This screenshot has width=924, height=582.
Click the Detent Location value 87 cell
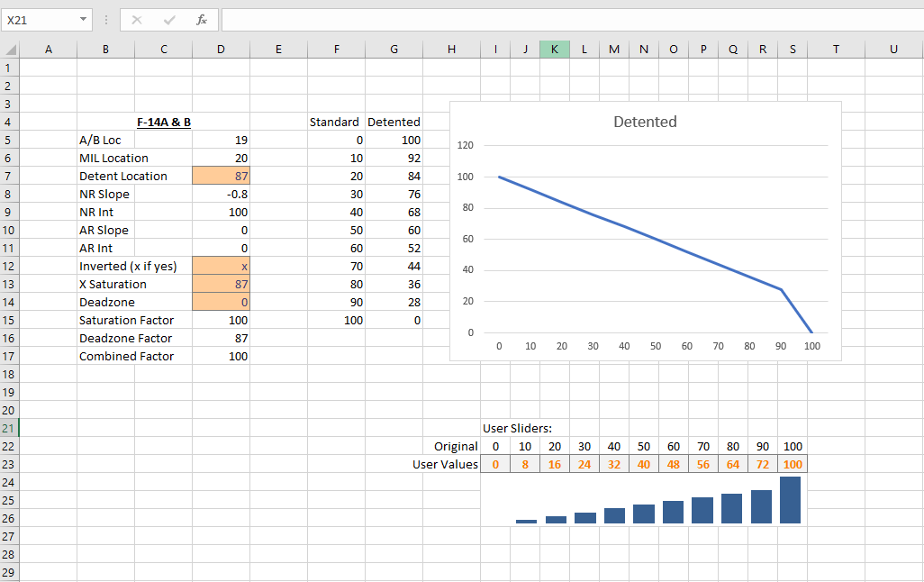(221, 176)
